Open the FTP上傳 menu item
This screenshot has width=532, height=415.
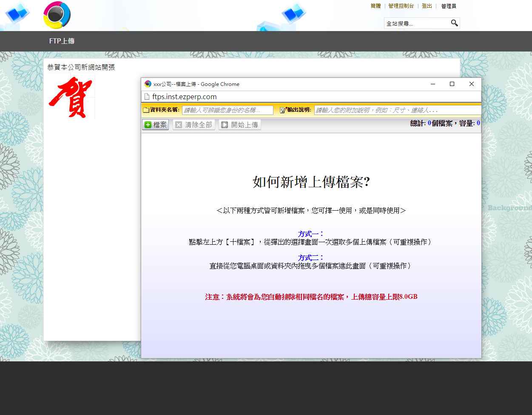(62, 41)
